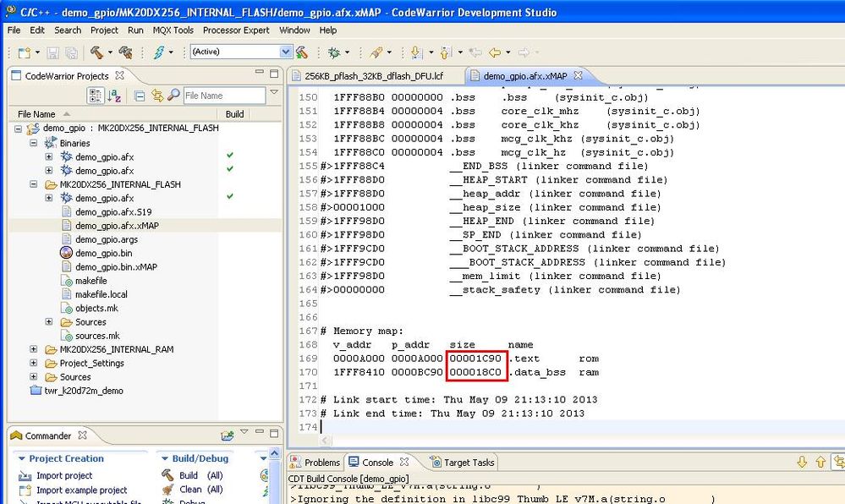Collapse the demo_gpio project root node
This screenshot has height=504, width=845.
[x=19, y=129]
